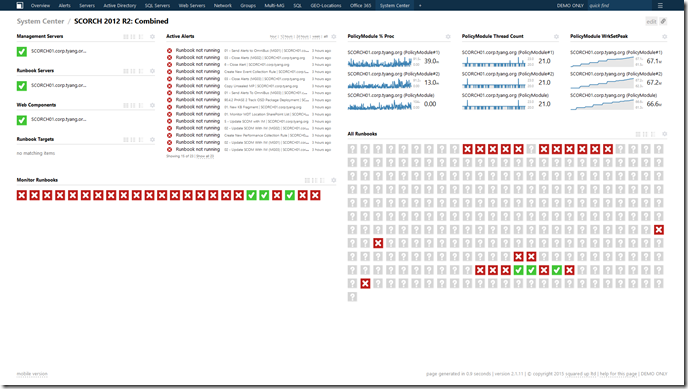The image size is (688, 389).
Task: Expand 'Show all' below the Active Alerts list
Action: pos(205,156)
